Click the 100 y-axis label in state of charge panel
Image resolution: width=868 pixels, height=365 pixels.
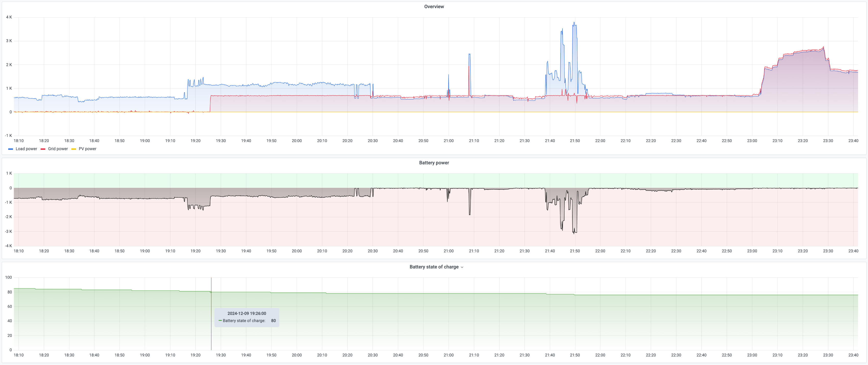pyautogui.click(x=8, y=277)
